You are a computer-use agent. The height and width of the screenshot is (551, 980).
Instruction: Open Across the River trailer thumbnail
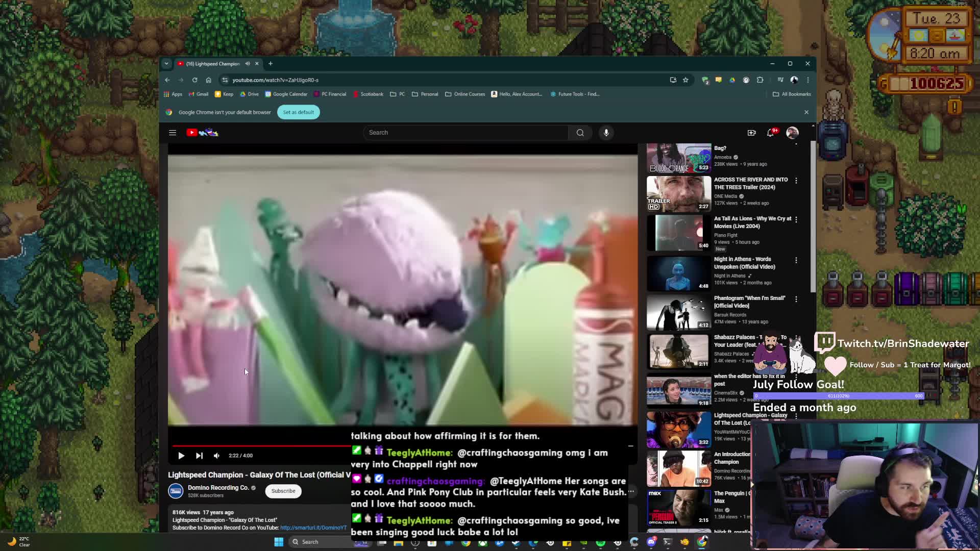679,194
